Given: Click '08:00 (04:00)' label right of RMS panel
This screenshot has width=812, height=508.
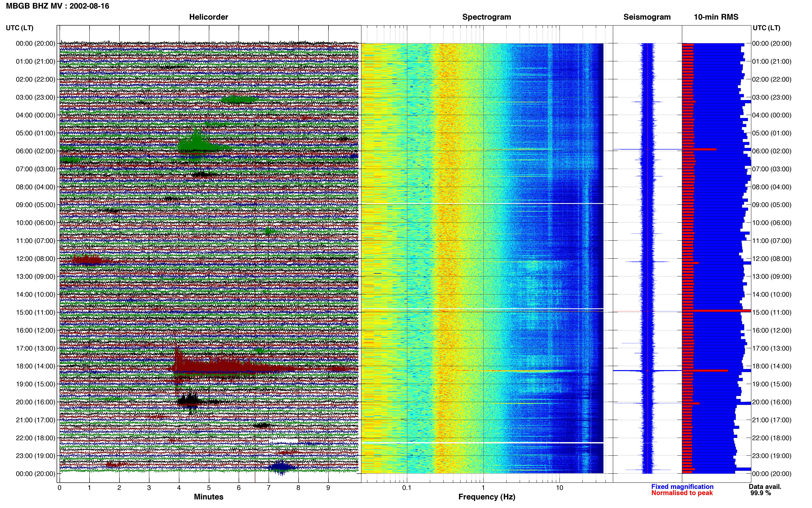Looking at the screenshot, I should pos(772,187).
